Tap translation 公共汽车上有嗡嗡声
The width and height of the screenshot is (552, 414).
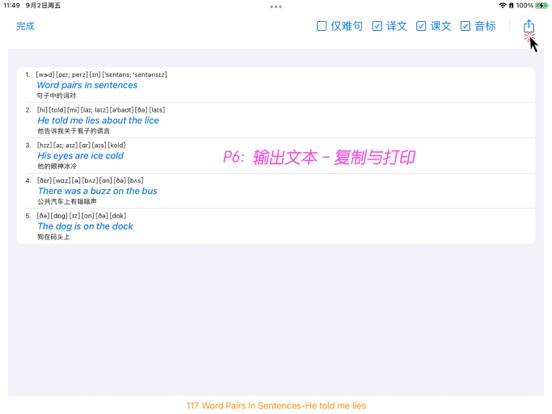coord(67,201)
